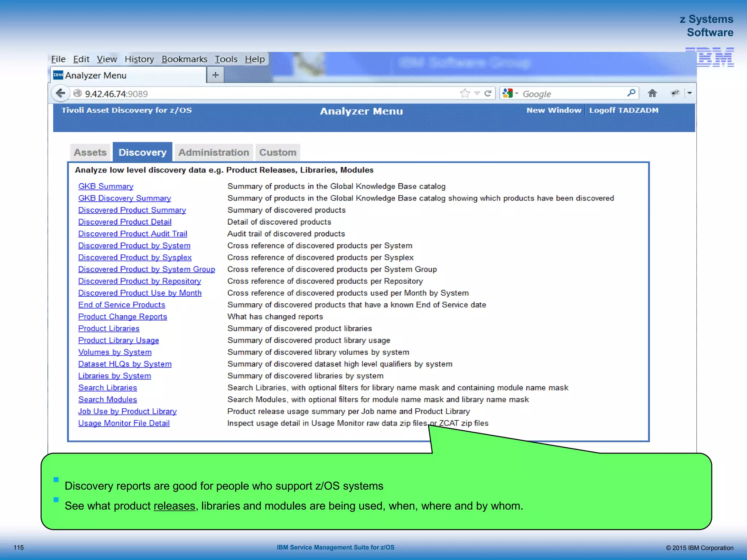Viewport: 747px width, 560px height.
Task: Open the Search Libraries link
Action: point(108,388)
